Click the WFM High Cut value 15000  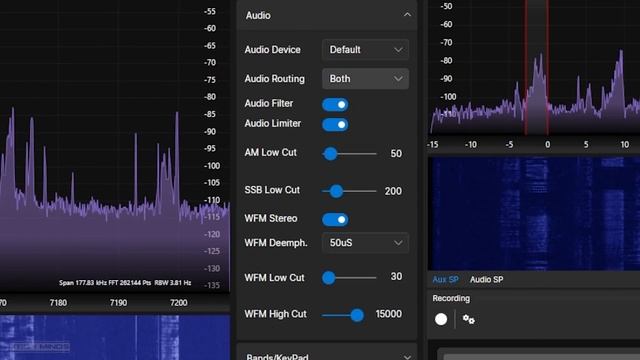[389, 314]
